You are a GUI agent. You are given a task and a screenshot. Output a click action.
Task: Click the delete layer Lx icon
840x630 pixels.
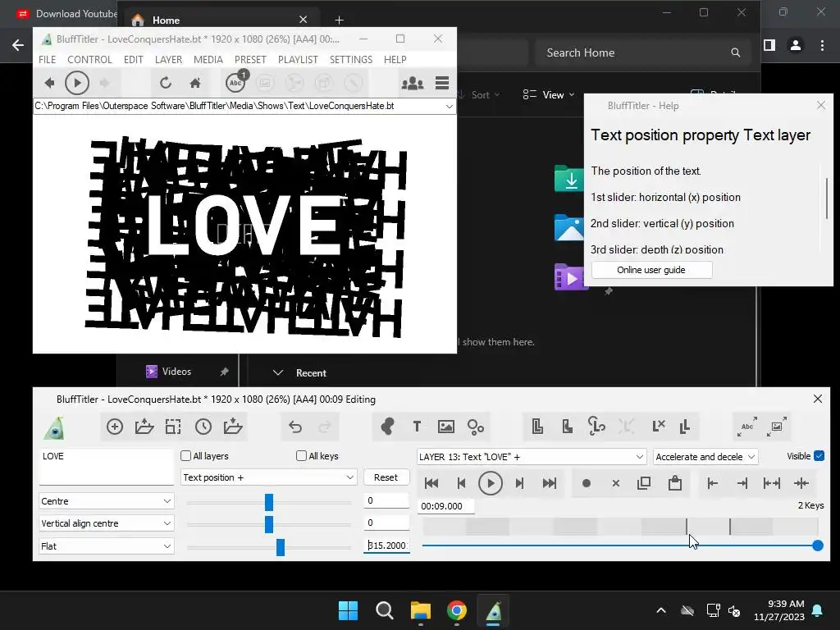click(x=658, y=427)
